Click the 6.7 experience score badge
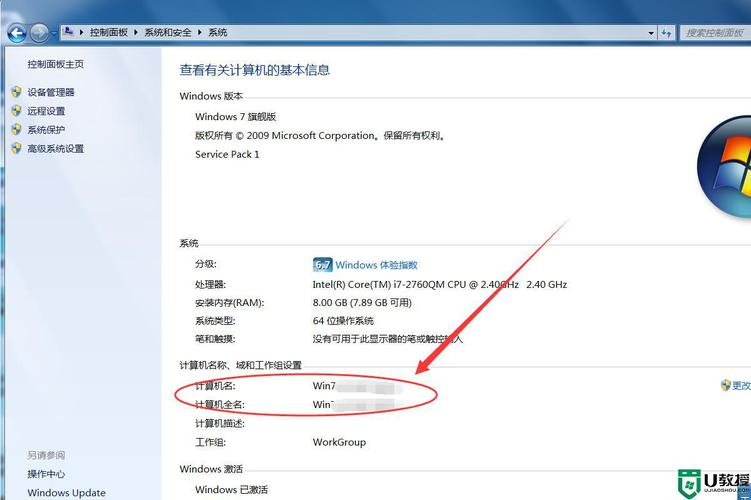Viewport: 751px width, 500px height. pyautogui.click(x=322, y=264)
